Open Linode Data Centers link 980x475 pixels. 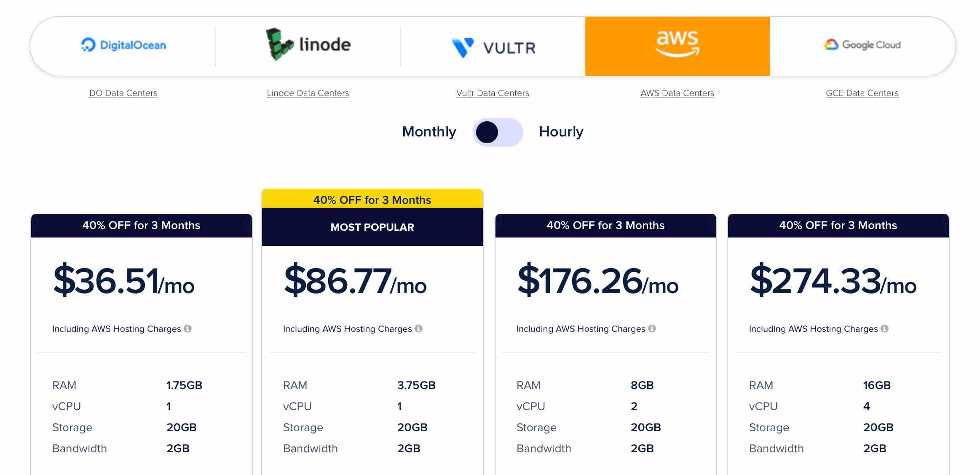point(308,93)
